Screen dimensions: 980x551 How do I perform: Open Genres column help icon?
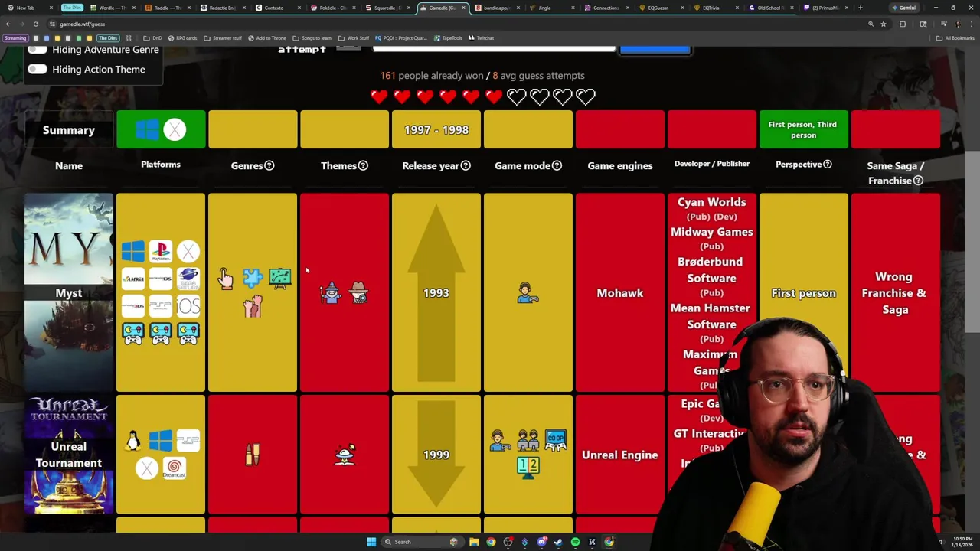coord(269,165)
